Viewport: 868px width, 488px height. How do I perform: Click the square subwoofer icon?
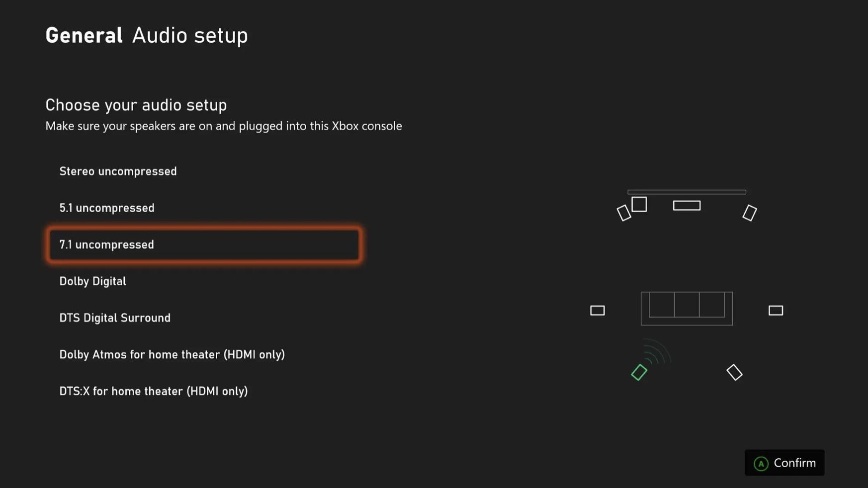(x=639, y=205)
